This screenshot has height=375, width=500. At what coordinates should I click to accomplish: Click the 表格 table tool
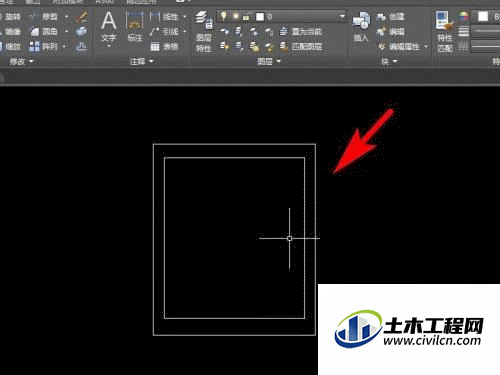coord(164,46)
